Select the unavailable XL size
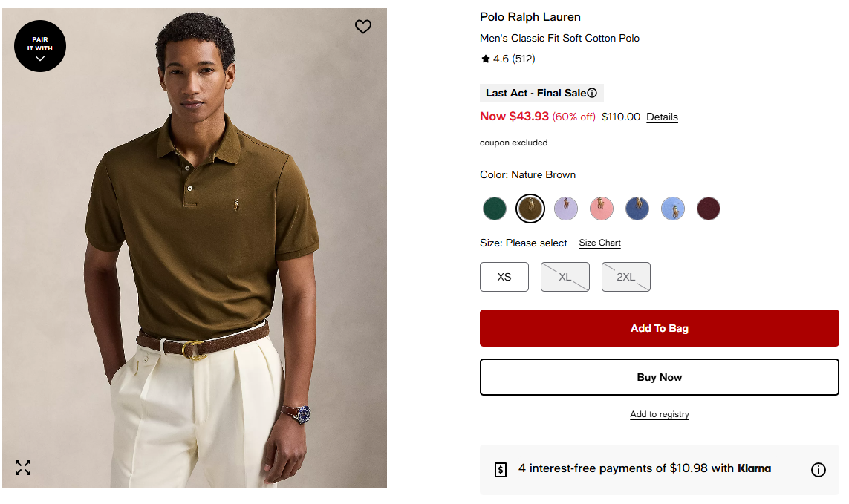Viewport: 849px width, 504px height. (x=565, y=277)
